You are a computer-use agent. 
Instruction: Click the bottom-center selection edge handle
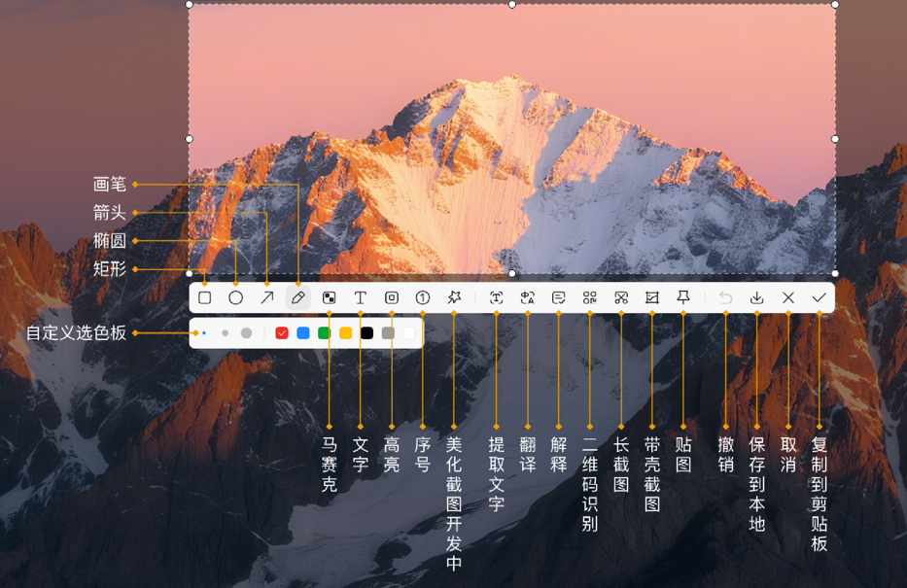tap(512, 273)
